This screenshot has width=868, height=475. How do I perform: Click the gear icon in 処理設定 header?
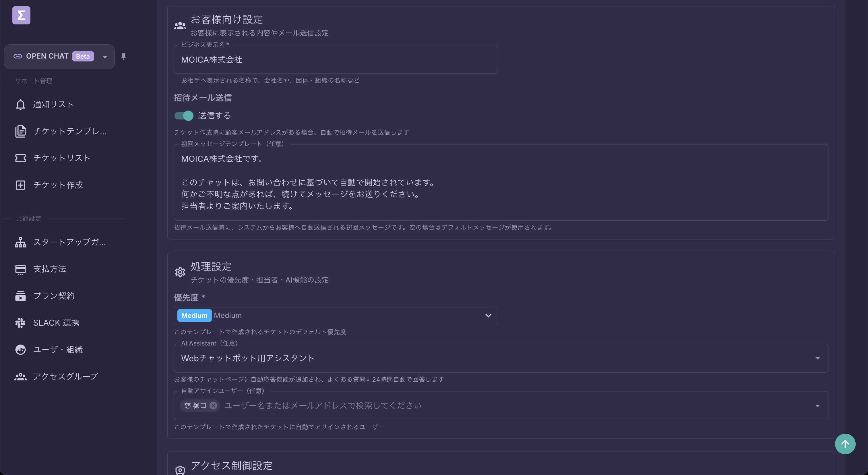click(x=180, y=272)
